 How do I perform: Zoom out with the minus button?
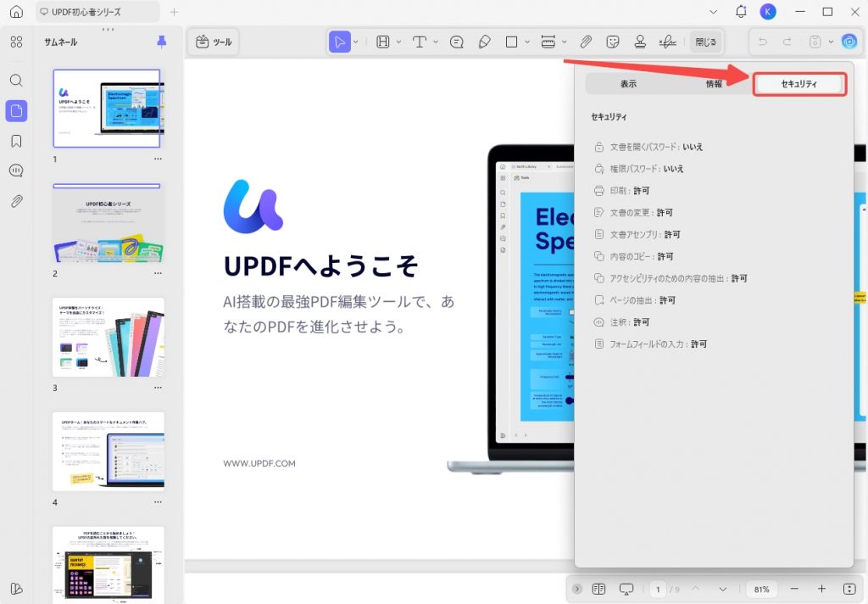(x=794, y=589)
